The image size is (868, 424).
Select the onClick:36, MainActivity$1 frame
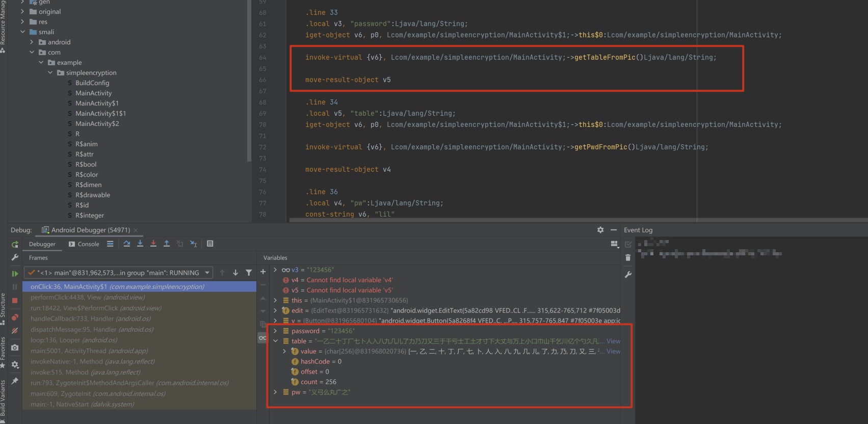coord(139,286)
